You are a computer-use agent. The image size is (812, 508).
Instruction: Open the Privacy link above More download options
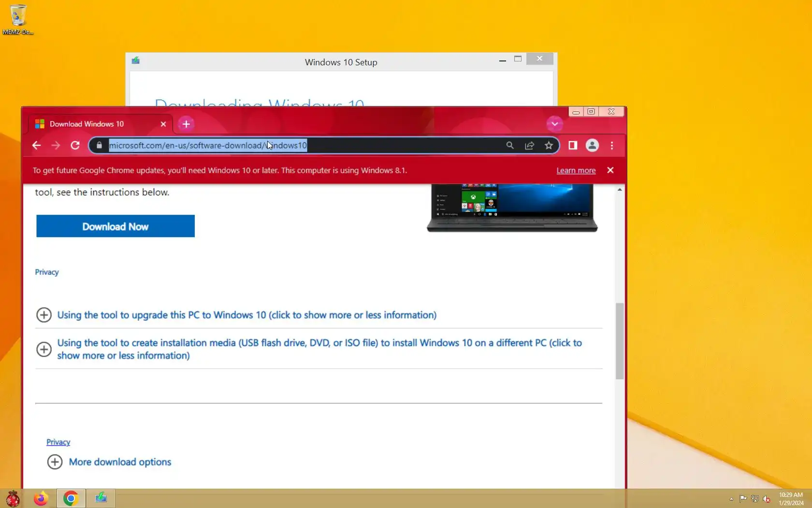[58, 442]
